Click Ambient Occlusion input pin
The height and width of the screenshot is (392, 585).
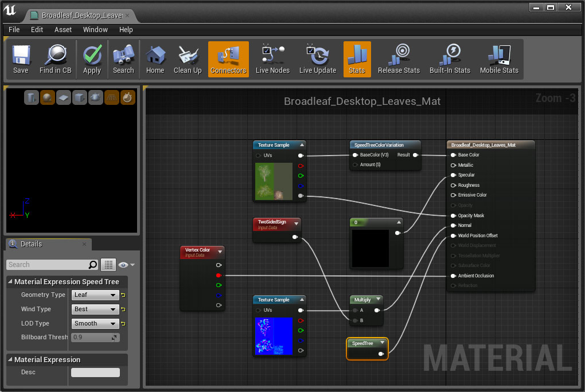point(453,276)
